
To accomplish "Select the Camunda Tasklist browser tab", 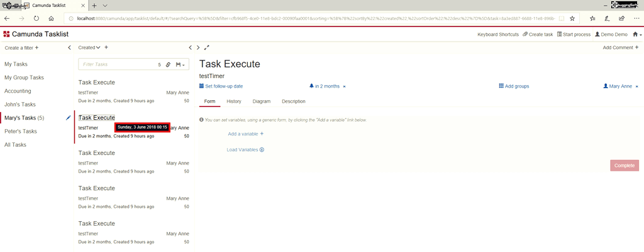I will coord(55,6).
